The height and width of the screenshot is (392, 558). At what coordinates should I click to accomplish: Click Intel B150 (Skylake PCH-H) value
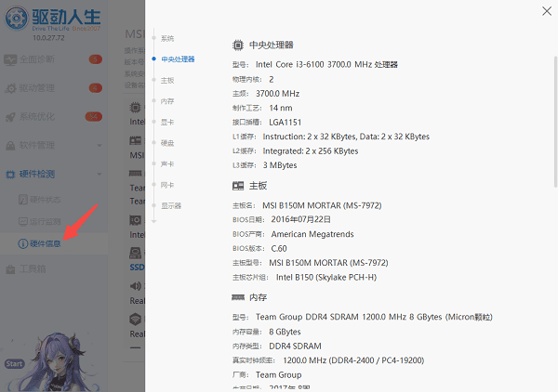point(326,277)
